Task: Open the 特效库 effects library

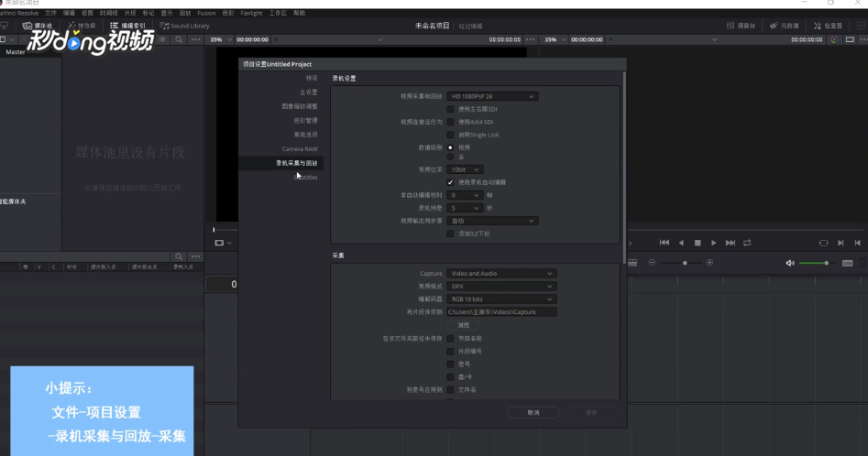Action: 82,26
